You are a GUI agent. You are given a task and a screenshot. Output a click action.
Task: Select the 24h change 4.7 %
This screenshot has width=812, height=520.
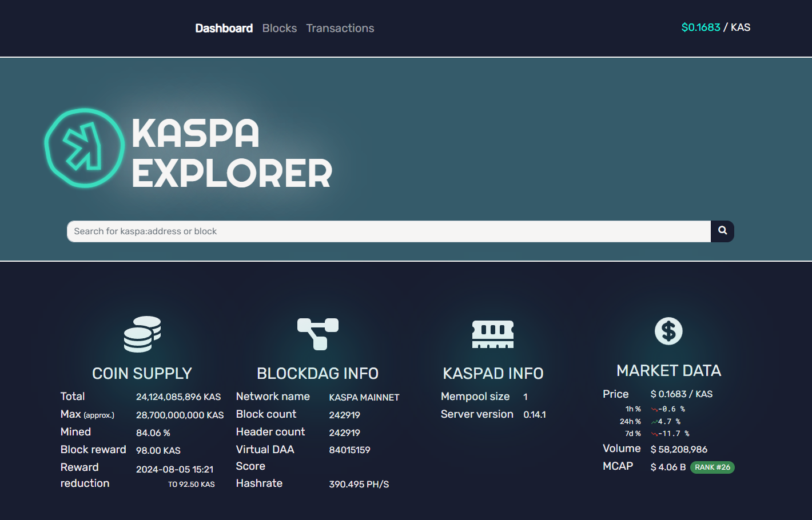pos(669,422)
